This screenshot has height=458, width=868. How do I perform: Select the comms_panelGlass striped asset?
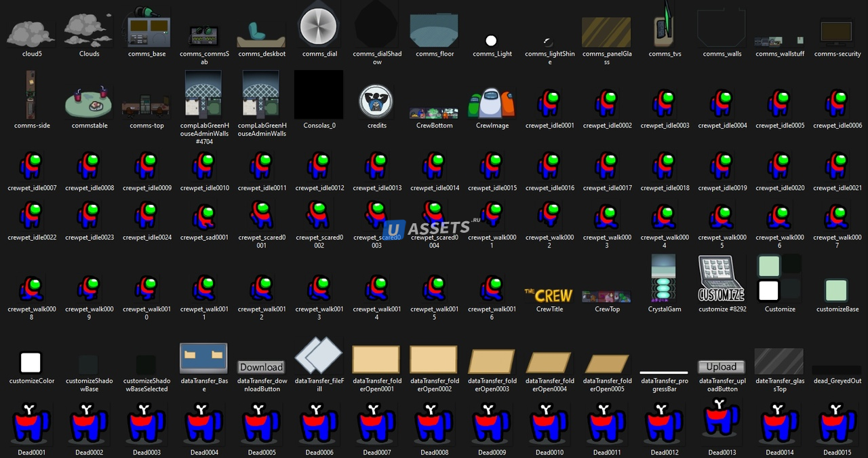(606, 33)
